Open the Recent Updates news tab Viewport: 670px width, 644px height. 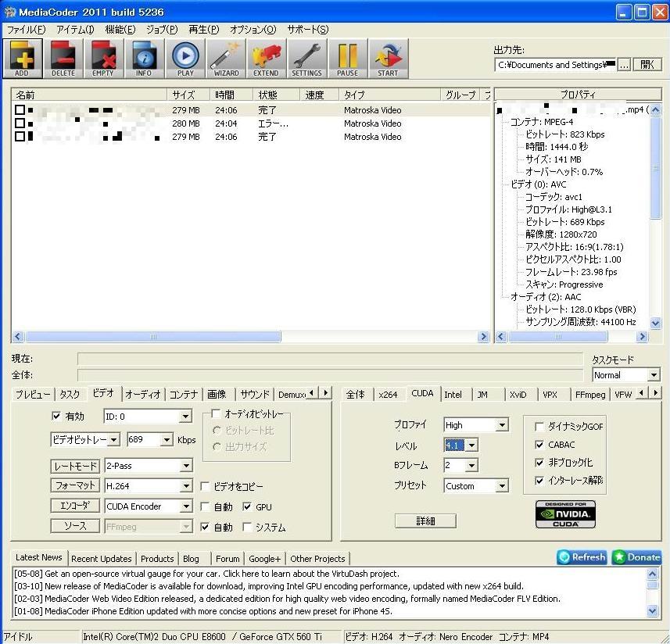pyautogui.click(x=102, y=559)
